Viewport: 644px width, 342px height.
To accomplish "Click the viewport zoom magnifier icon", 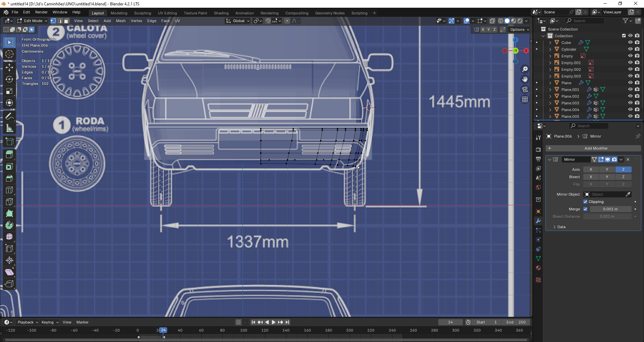I will click(525, 69).
